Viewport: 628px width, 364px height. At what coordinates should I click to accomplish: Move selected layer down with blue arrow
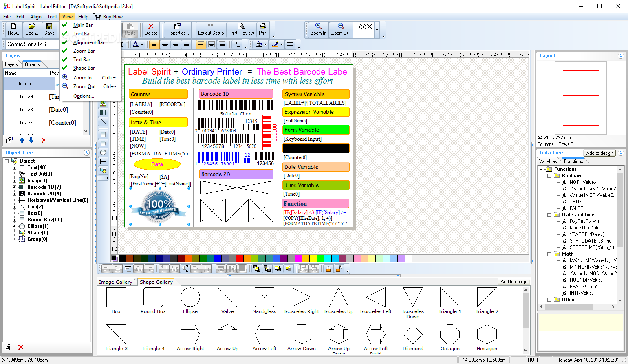(31, 140)
